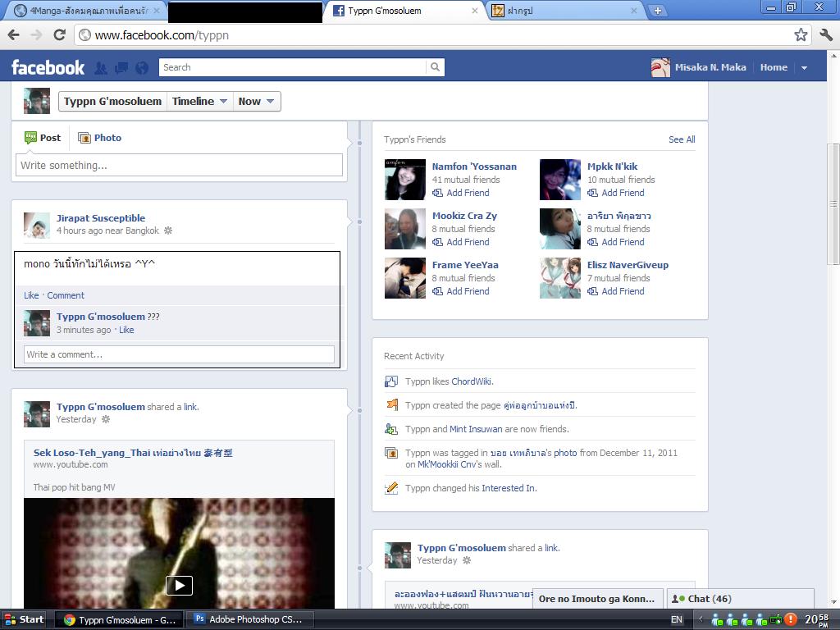The height and width of the screenshot is (630, 840).
Task: Click the Facebook Search field
Action: (293, 67)
